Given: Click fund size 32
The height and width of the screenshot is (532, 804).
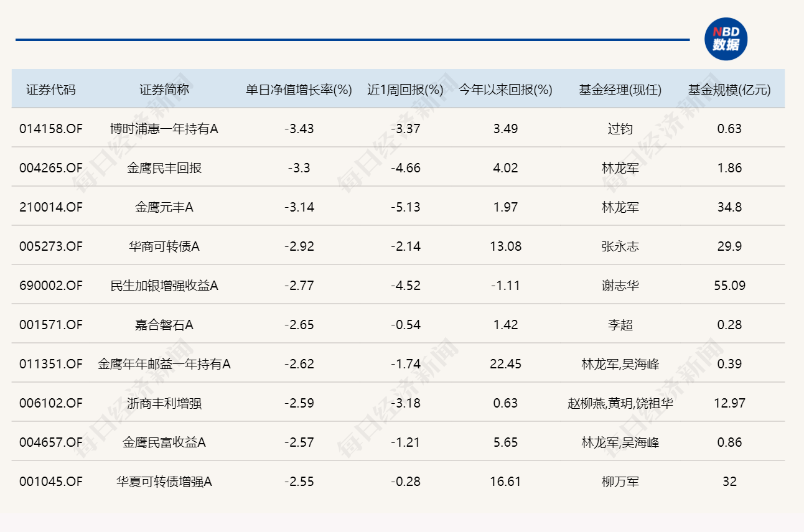Looking at the screenshot, I should 729,482.
